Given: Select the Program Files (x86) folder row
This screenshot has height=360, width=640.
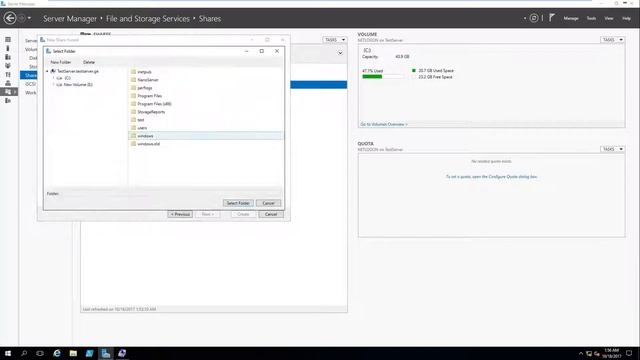Looking at the screenshot, I should point(206,104).
